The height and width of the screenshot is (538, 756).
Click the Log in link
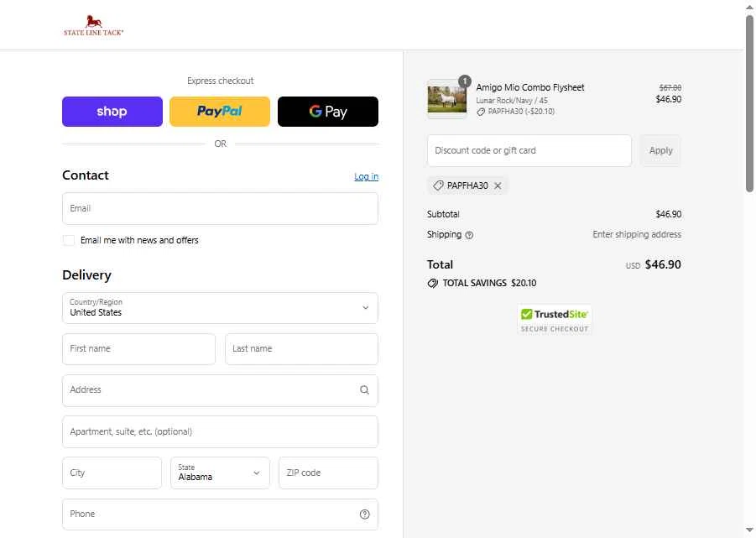pos(366,176)
